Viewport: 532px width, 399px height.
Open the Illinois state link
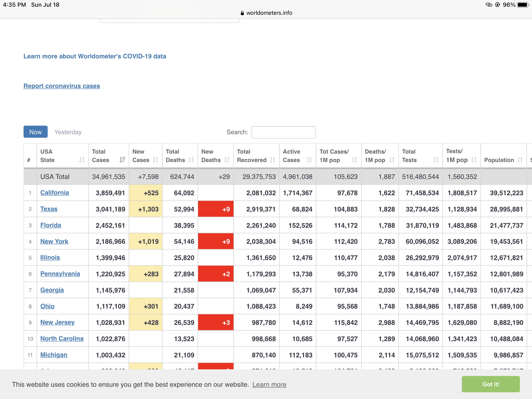[x=50, y=257]
